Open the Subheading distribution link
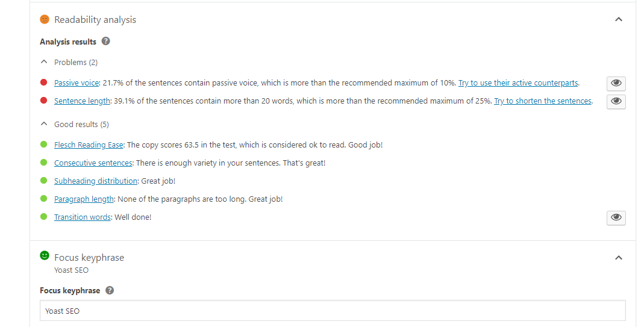The height and width of the screenshot is (327, 644). [96, 181]
